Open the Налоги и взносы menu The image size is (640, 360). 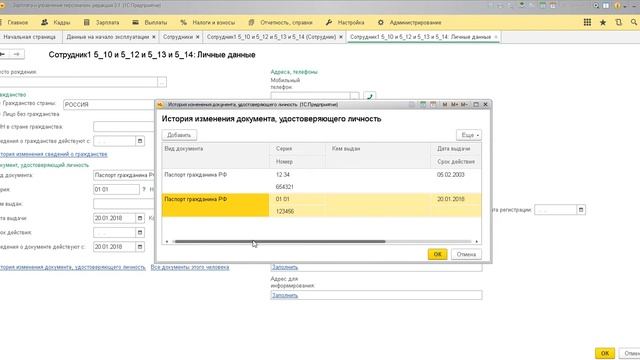pos(208,22)
